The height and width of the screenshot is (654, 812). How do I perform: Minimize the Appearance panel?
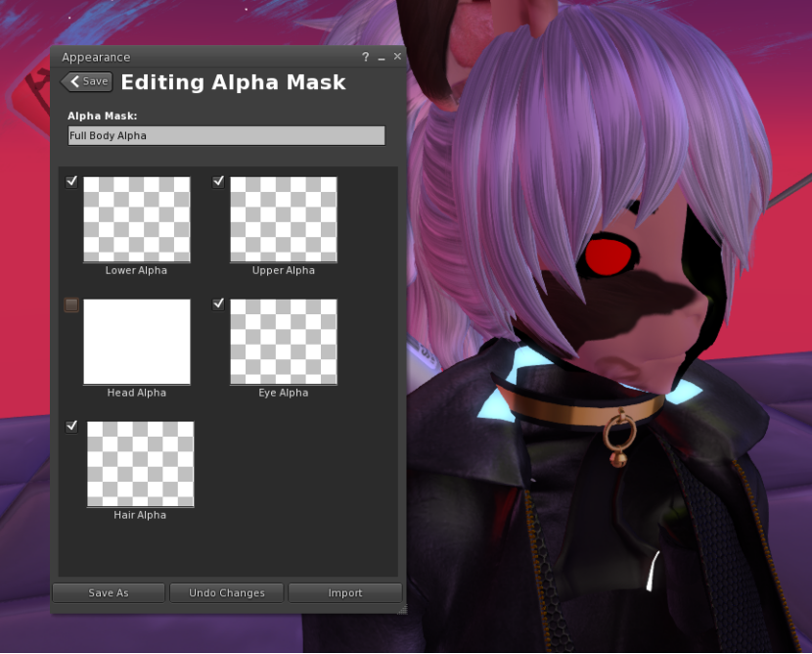382,58
